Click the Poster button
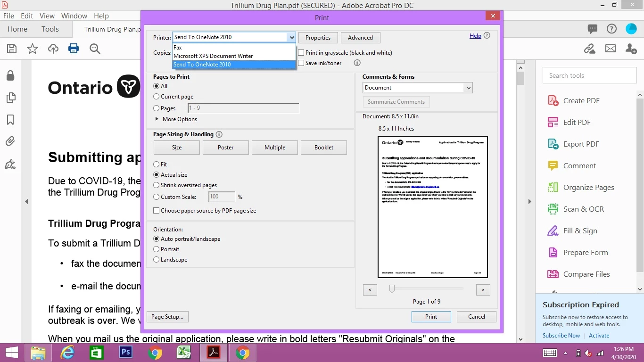644x362 pixels. pyautogui.click(x=226, y=148)
